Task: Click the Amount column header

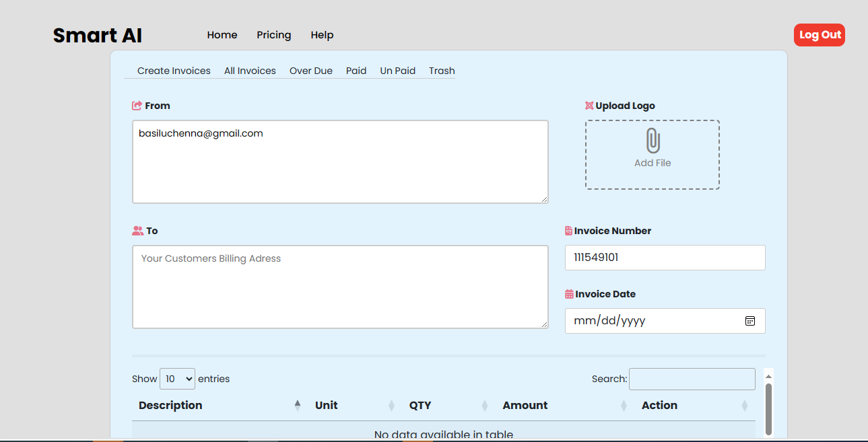Action: click(x=566, y=405)
